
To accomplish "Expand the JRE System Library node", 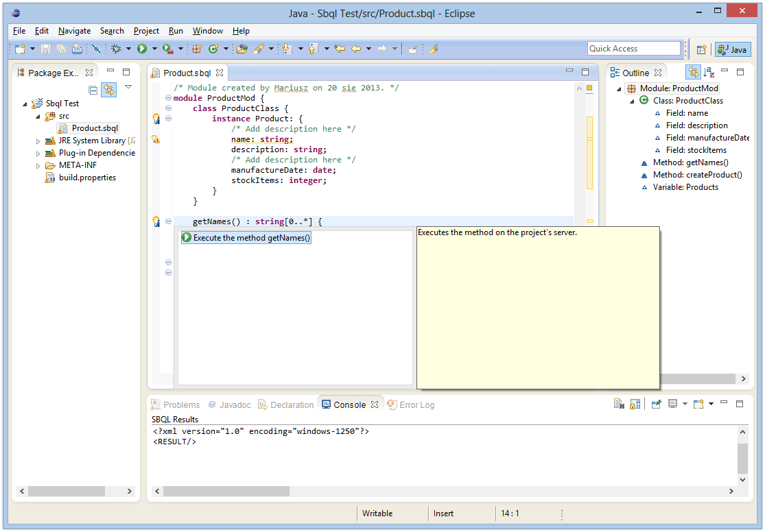I will 38,141.
